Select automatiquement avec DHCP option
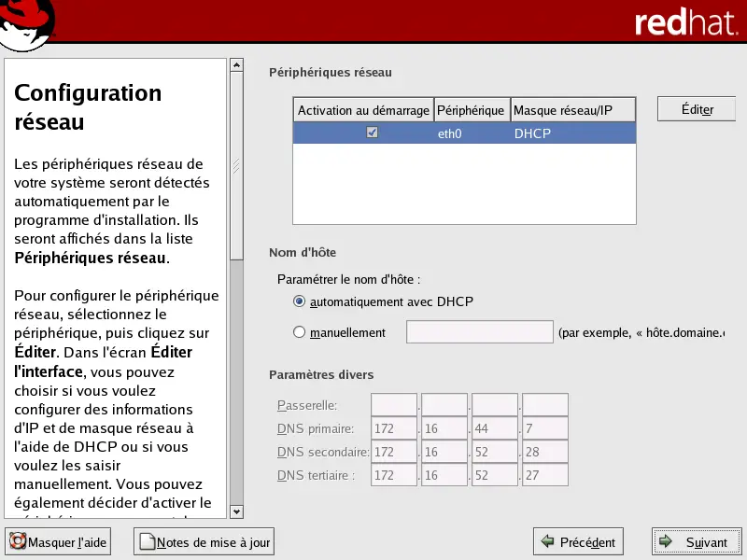Screen dimensions: 747x560 300,301
